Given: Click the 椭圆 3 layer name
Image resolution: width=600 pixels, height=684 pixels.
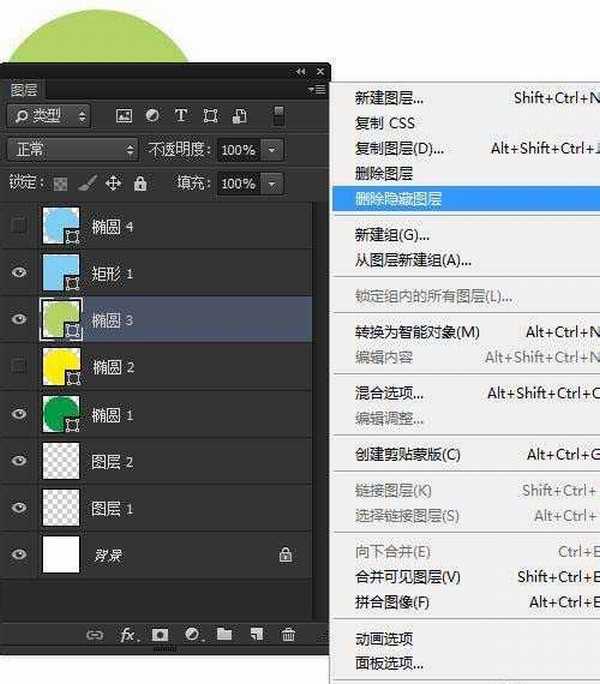Looking at the screenshot, I should point(112,320).
